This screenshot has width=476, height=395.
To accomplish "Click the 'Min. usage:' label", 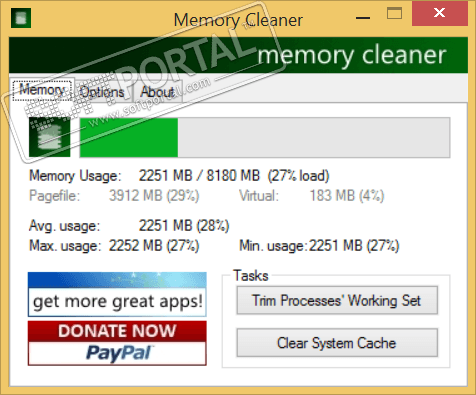I will pos(273,246).
